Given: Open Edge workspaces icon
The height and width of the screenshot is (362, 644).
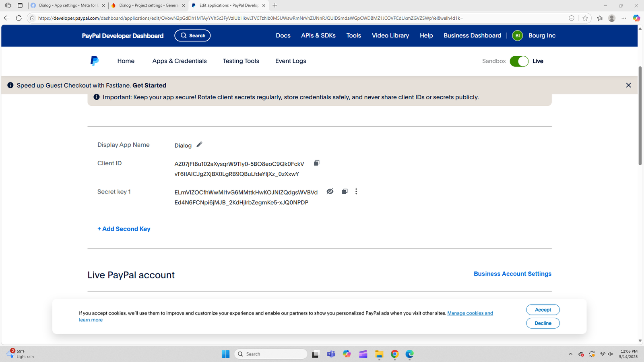Looking at the screenshot, I should (x=8, y=6).
